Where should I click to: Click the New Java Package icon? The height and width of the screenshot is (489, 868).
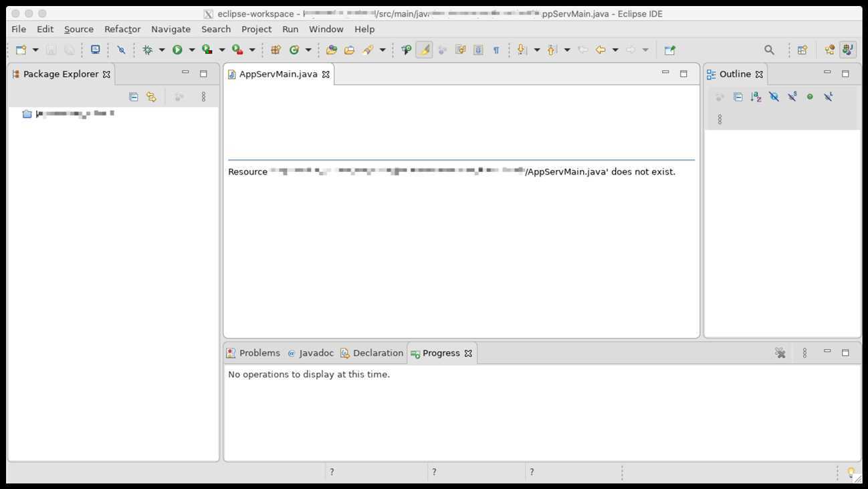coord(276,50)
